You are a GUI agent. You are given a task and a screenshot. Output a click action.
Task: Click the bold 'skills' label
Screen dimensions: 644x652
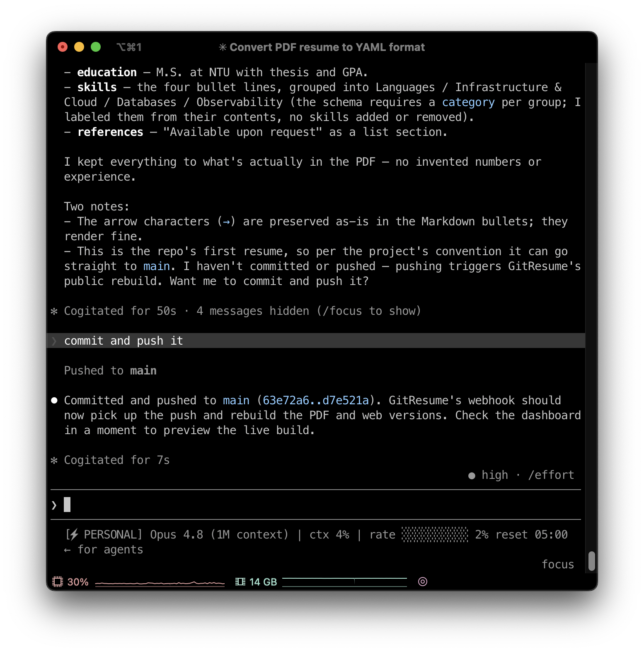[x=97, y=87]
